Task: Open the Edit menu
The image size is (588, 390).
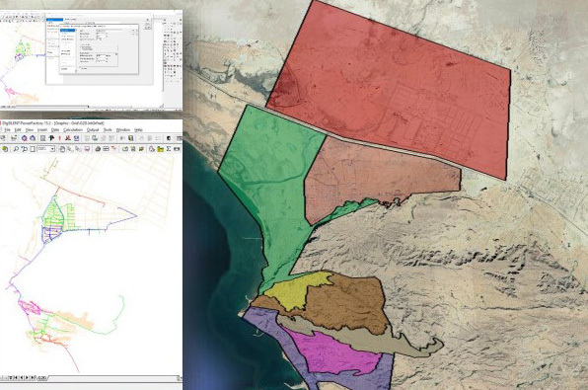Action: tap(18, 130)
